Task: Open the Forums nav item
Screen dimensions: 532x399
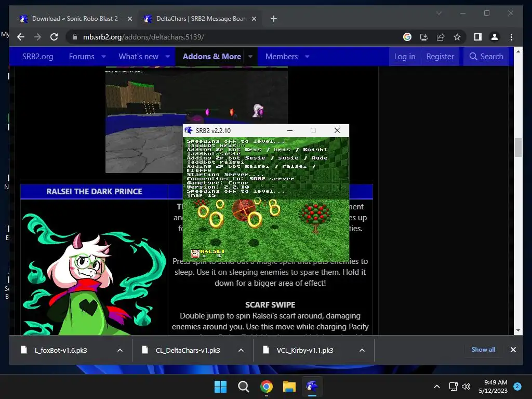Action: pyautogui.click(x=82, y=56)
